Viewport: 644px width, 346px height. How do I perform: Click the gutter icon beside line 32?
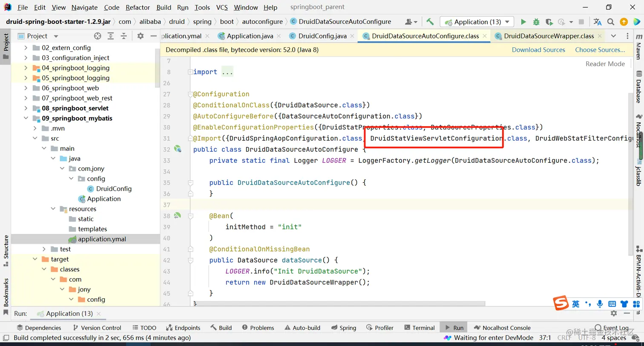178,149
